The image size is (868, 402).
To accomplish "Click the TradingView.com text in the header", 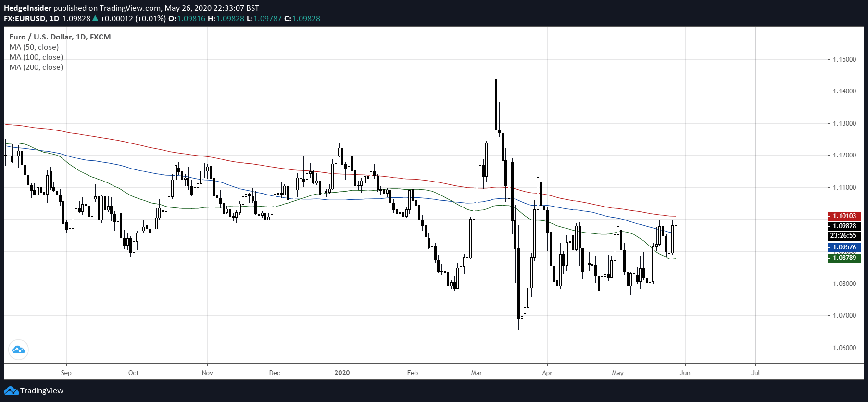I will [x=130, y=8].
